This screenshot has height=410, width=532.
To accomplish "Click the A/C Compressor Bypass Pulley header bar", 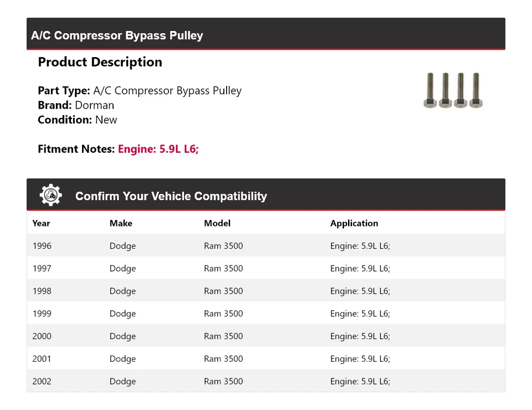I will click(117, 35).
